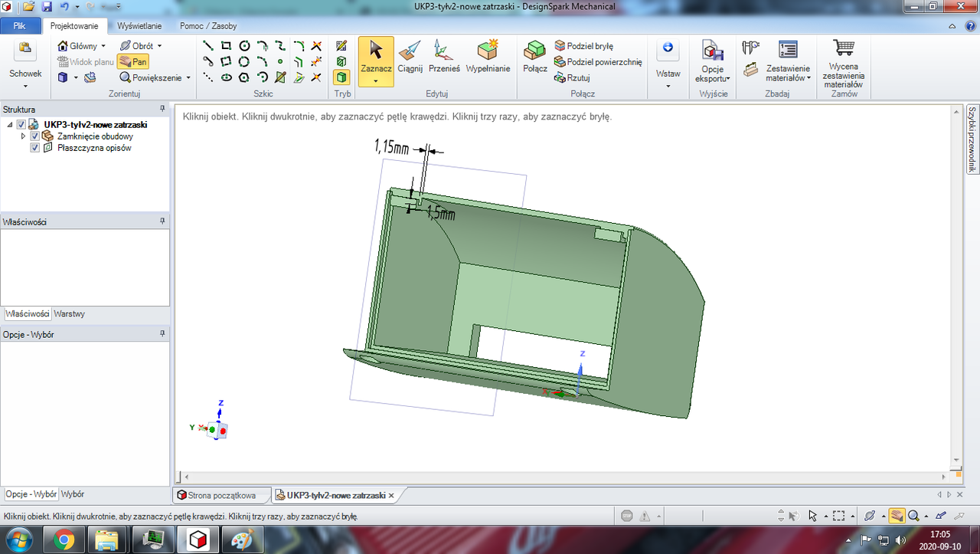Click Undo in quick access toolbar
The width and height of the screenshot is (980, 554).
(64, 6)
